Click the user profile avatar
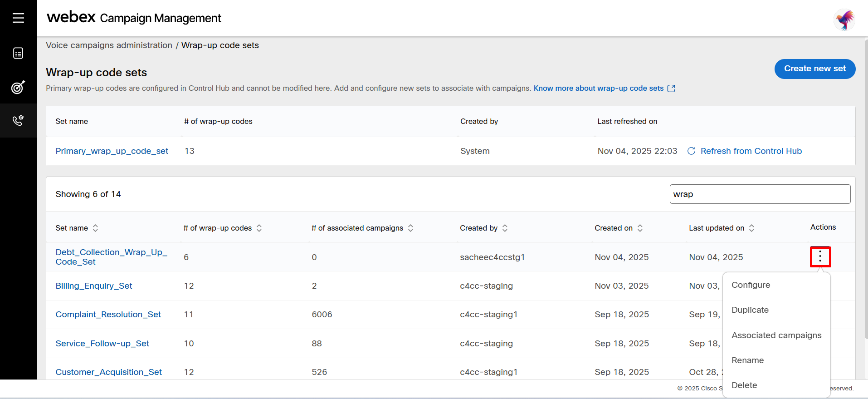 [x=844, y=20]
